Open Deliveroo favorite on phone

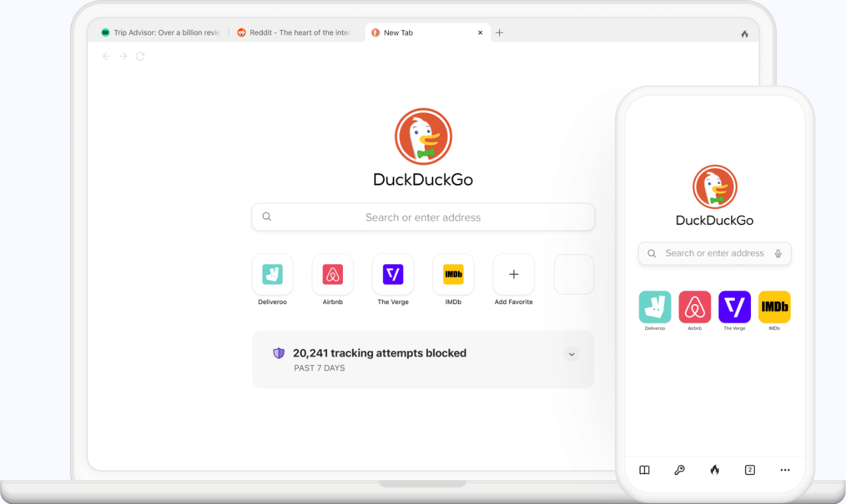[x=655, y=307]
